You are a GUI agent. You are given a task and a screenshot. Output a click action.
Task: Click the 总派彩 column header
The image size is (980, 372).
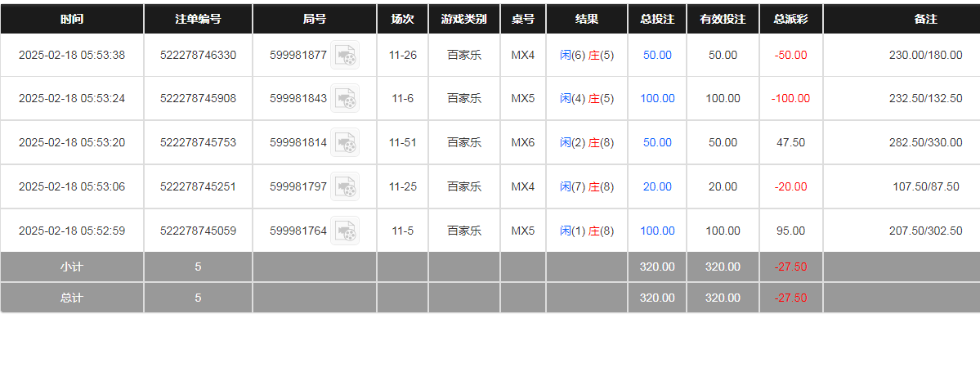point(790,19)
